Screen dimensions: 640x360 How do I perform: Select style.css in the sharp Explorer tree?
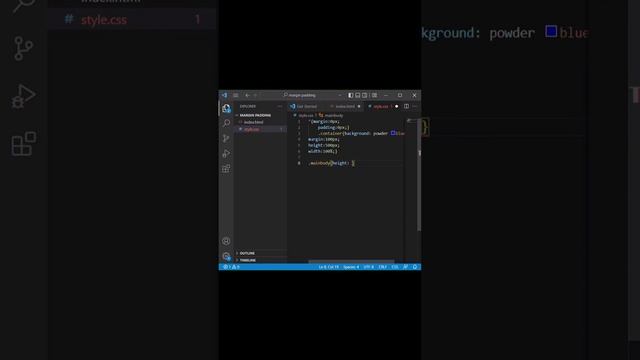[x=251, y=129]
